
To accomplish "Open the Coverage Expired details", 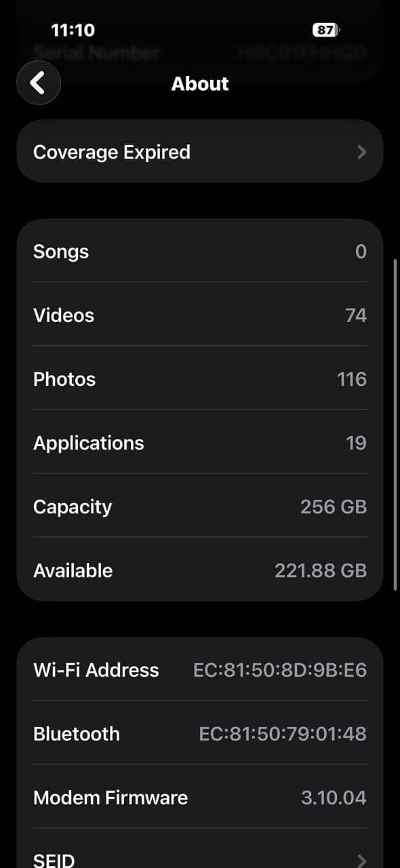I will 200,151.
